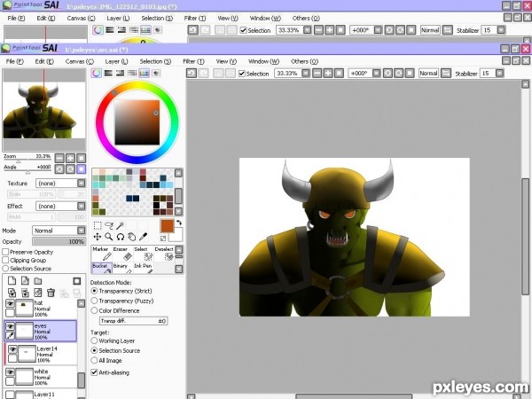The image size is (532, 399).
Task: Toggle Selection checkbox in front window toolbar
Action: point(241,74)
